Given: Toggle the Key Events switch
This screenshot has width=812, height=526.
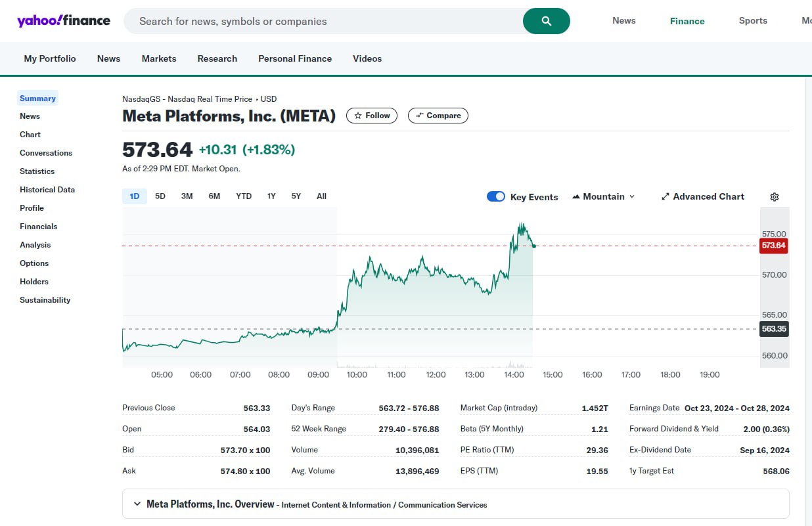Looking at the screenshot, I should coord(496,196).
